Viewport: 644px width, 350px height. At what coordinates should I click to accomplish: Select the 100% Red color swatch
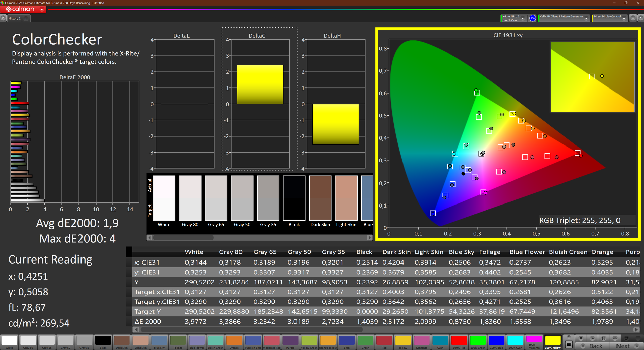tap(459, 341)
